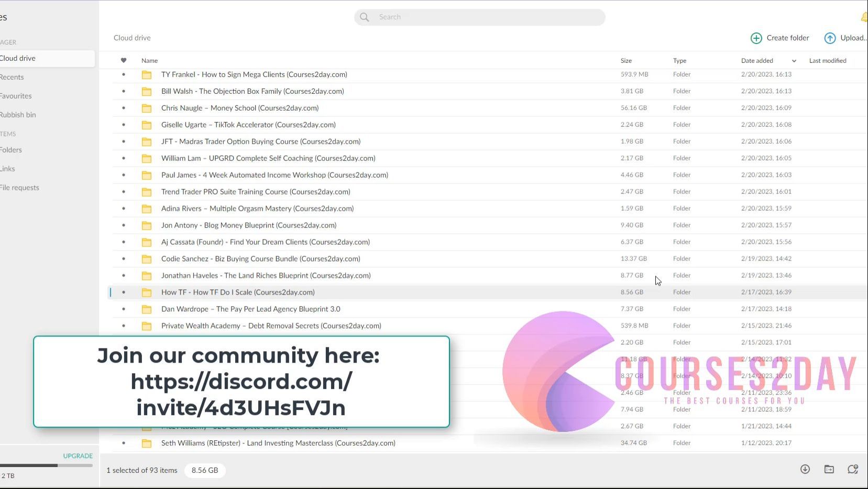
Task: Click the chat bubble icon in bottom bar
Action: 853,469
